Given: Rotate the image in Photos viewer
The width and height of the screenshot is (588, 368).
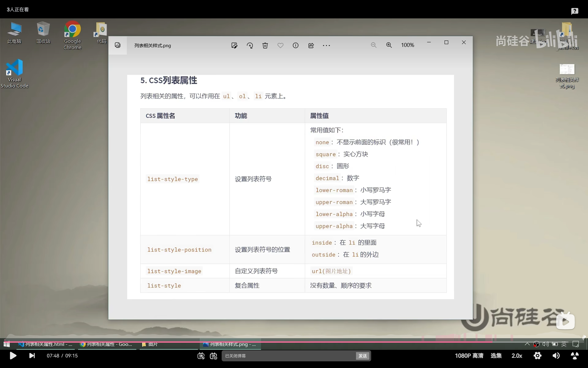Looking at the screenshot, I should point(250,46).
